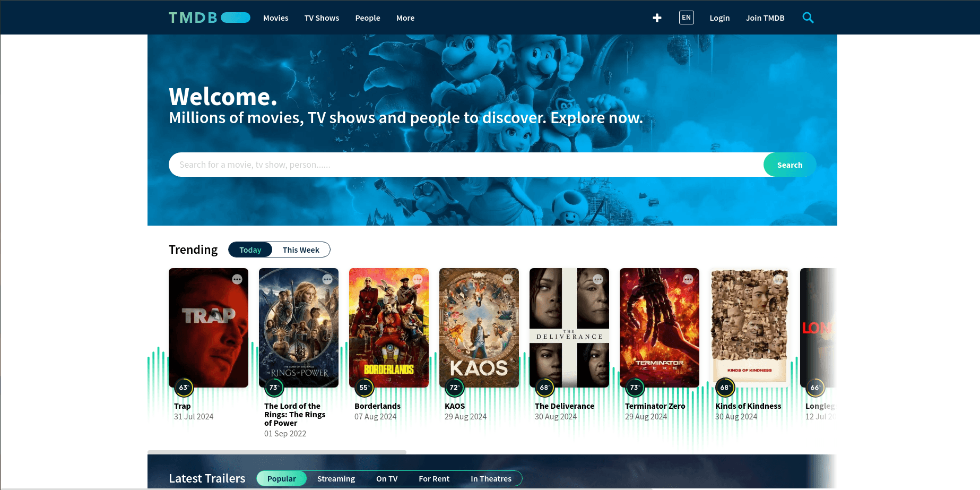Click the Join TMDB link
Screen dimensions: 980x490
[765, 18]
